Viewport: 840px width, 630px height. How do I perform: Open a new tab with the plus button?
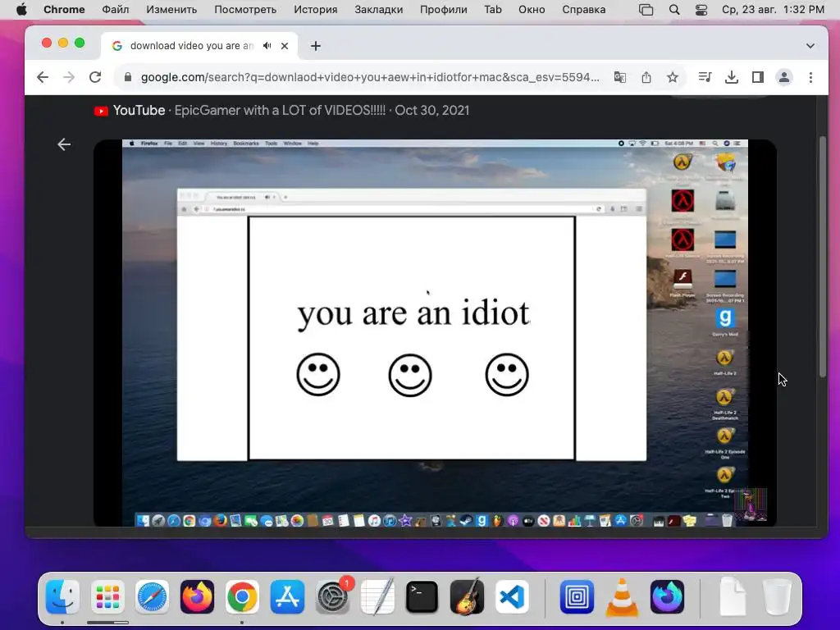316,46
